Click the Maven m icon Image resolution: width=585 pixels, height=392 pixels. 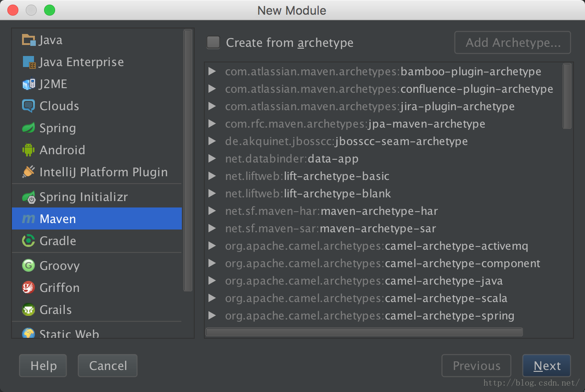[x=28, y=219]
